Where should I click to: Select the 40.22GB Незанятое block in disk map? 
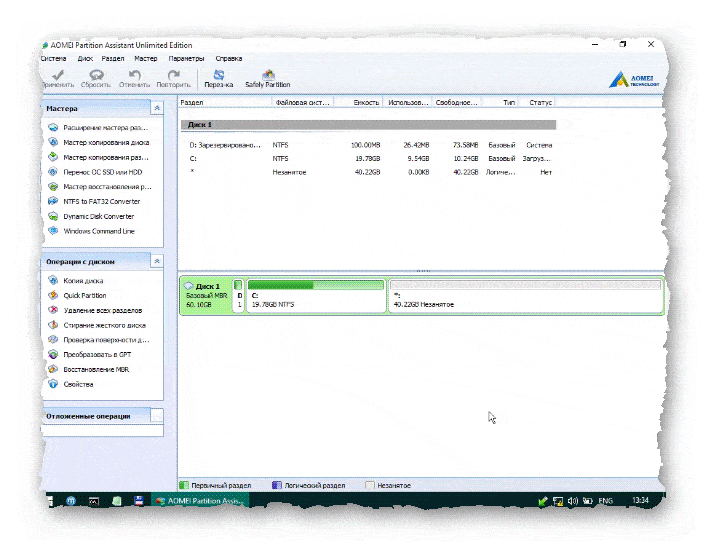click(x=525, y=295)
